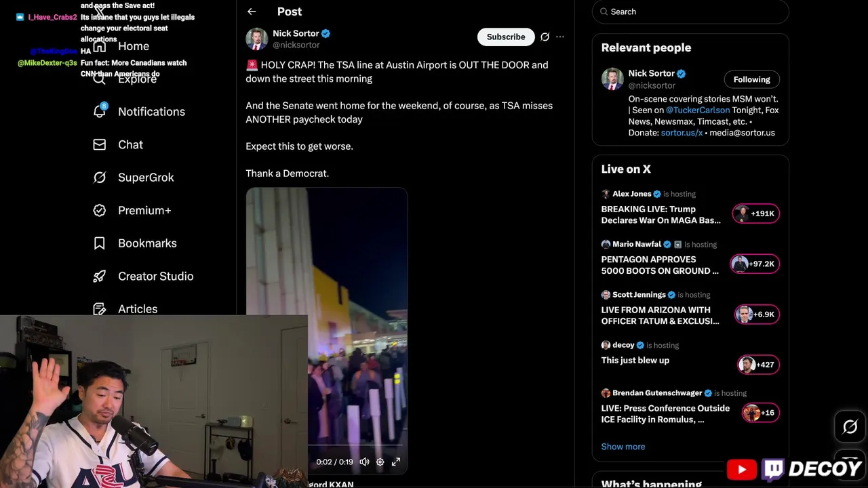Click the Search input field
The image size is (868, 488).
[690, 12]
